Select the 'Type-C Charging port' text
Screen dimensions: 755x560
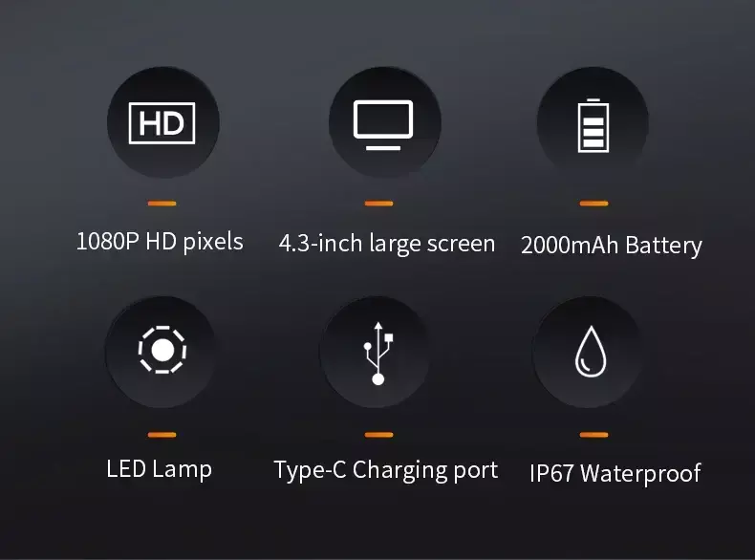[x=386, y=470]
